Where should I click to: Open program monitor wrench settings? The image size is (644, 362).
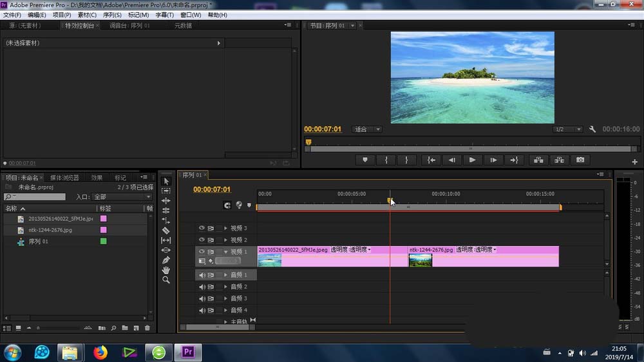(592, 129)
